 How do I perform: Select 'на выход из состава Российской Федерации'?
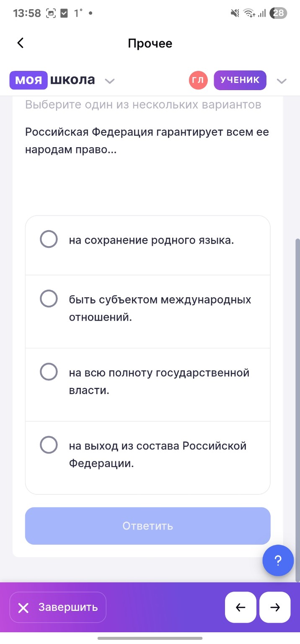pos(147,454)
